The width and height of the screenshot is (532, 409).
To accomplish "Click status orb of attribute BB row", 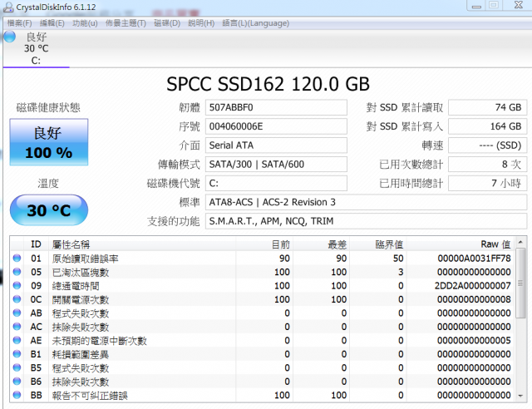I will [17, 395].
